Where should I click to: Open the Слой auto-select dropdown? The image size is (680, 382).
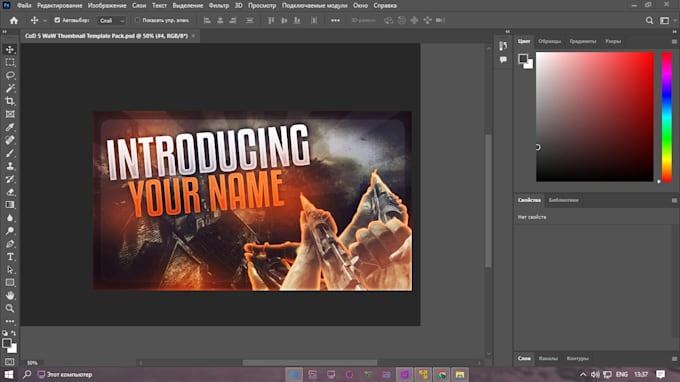(111, 20)
